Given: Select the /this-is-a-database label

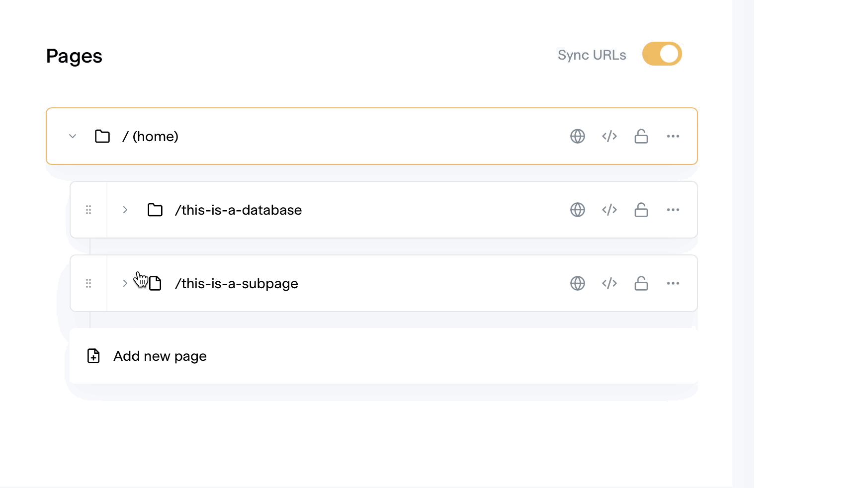Looking at the screenshot, I should click(x=238, y=210).
